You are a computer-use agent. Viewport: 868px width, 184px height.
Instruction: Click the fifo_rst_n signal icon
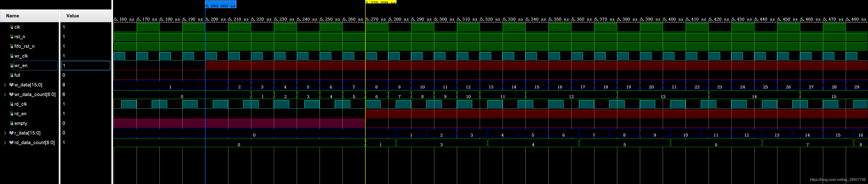tap(11, 46)
